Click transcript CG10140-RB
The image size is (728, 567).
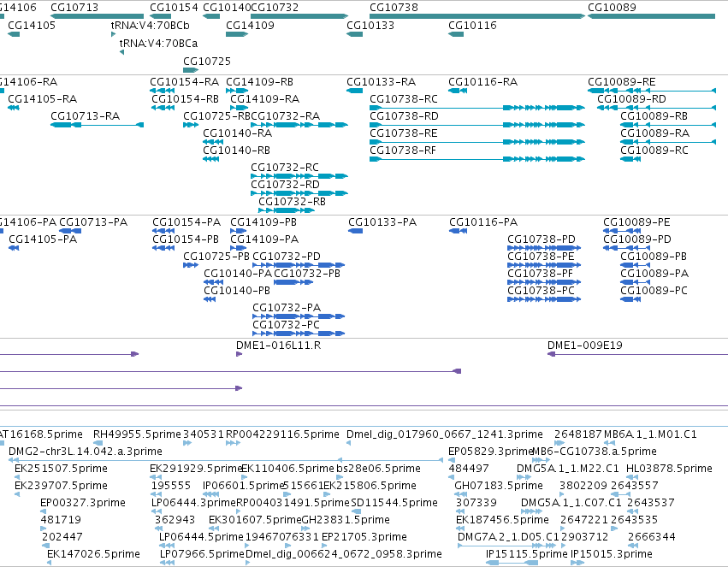click(236, 151)
